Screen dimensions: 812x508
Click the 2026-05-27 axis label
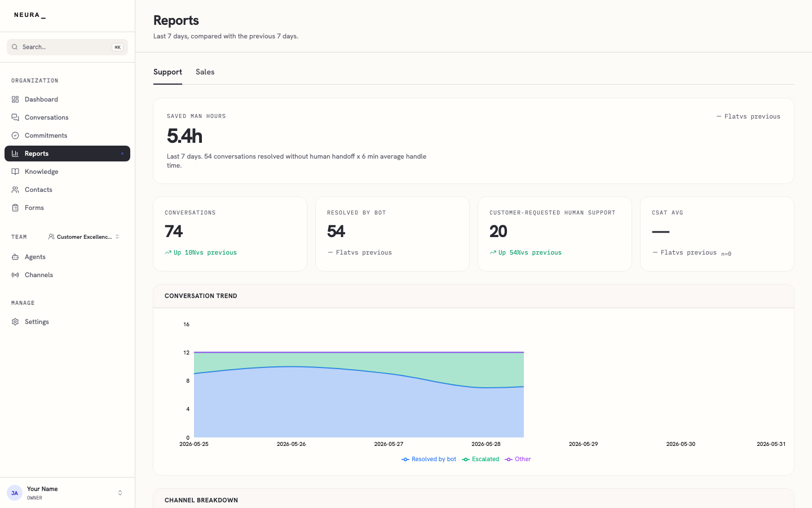tap(389, 444)
